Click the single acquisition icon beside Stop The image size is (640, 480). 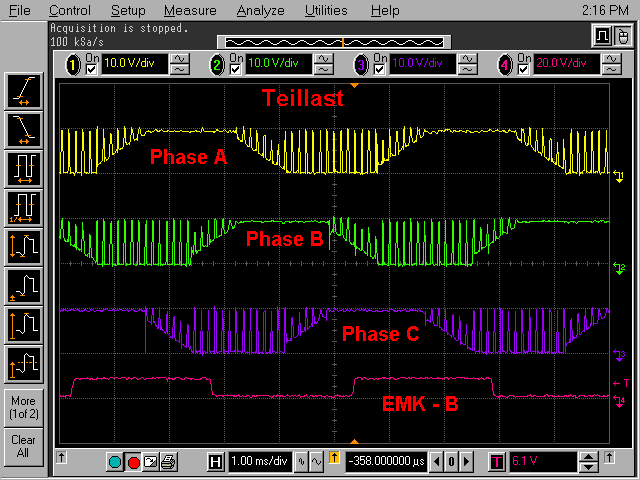pyautogui.click(x=151, y=462)
